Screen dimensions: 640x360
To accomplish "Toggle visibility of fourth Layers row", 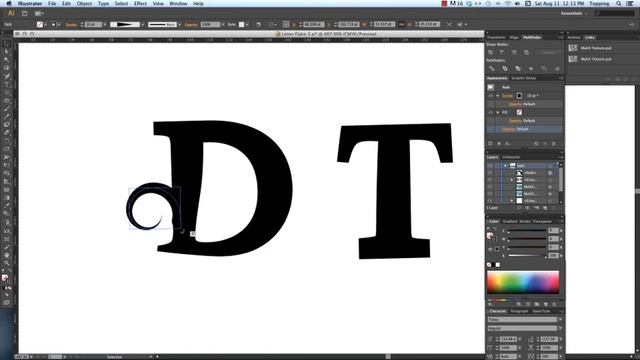I will pos(490,187).
